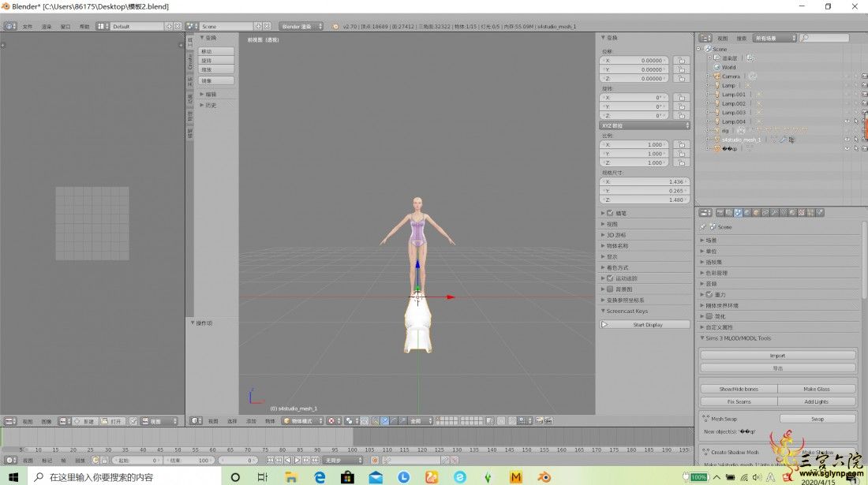The width and height of the screenshot is (868, 485).
Task: Toggle the 重力 gravity checkbox
Action: (x=709, y=295)
